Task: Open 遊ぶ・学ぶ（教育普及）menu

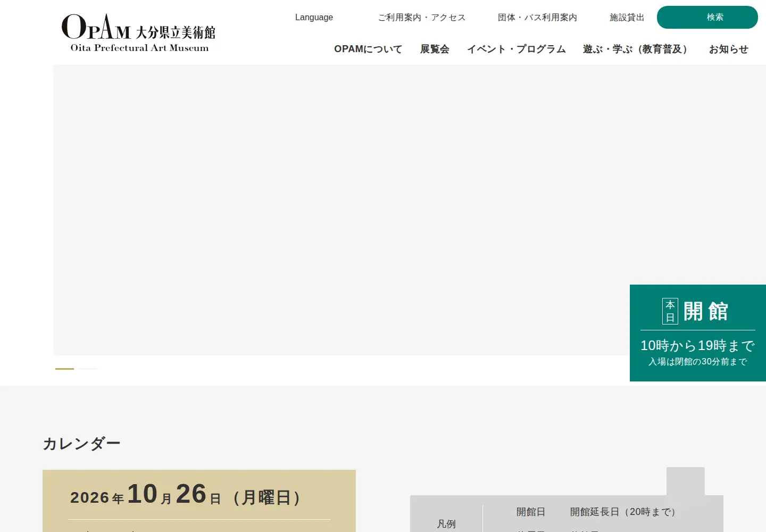Action: tap(637, 49)
